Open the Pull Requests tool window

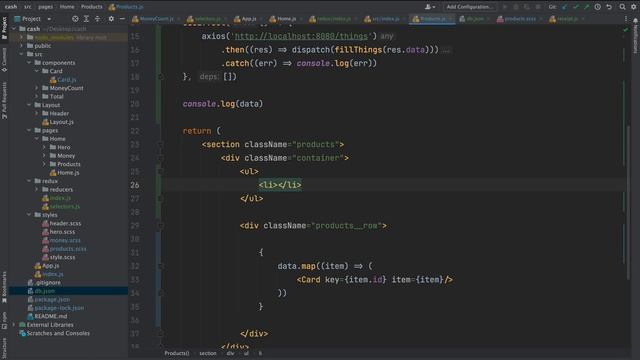[4, 100]
